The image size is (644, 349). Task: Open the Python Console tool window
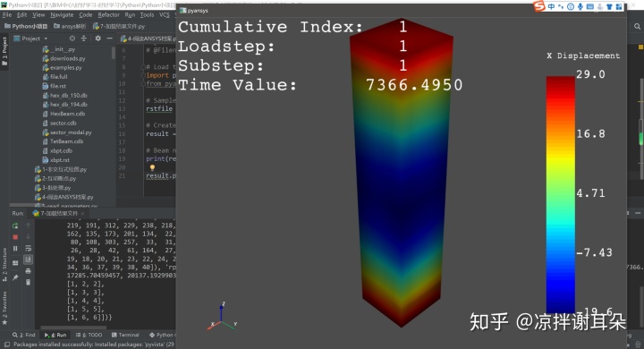[x=162, y=335]
